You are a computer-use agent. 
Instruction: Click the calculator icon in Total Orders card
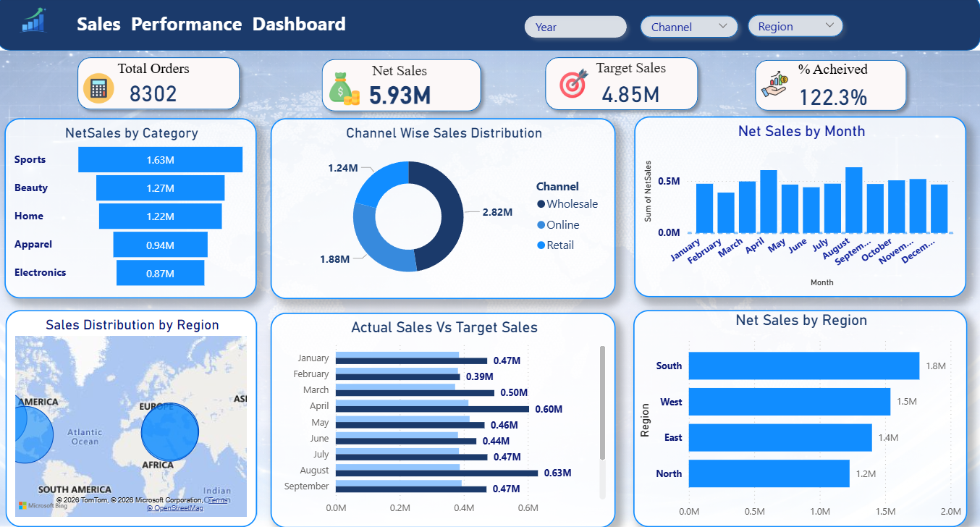(98, 88)
